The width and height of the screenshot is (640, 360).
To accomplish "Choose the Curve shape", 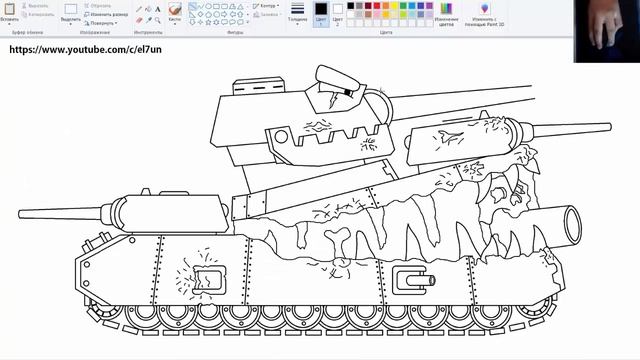I will click(x=200, y=6).
